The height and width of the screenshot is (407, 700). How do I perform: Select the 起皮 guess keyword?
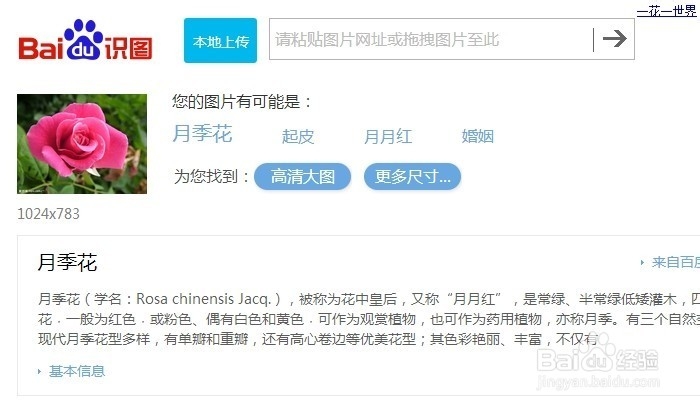(298, 136)
